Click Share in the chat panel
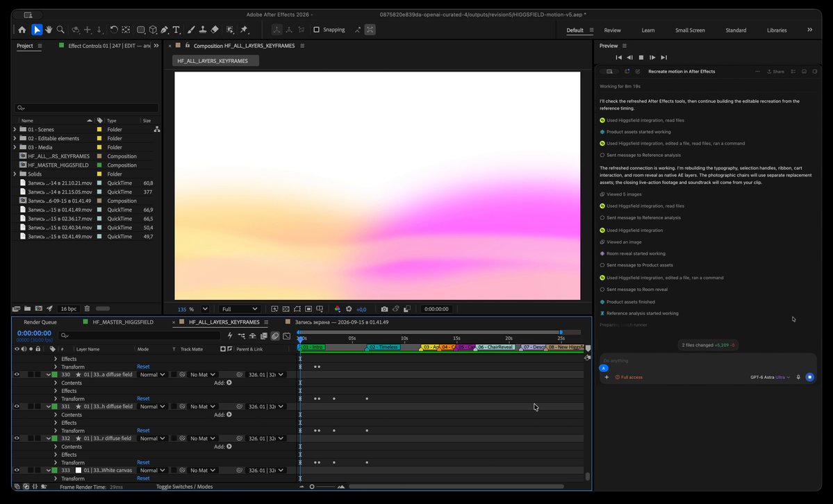 (775, 72)
